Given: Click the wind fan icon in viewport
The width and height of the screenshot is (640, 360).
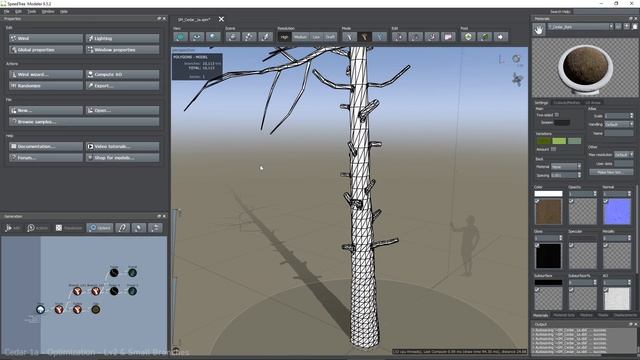Looking at the screenshot, I should click(517, 79).
